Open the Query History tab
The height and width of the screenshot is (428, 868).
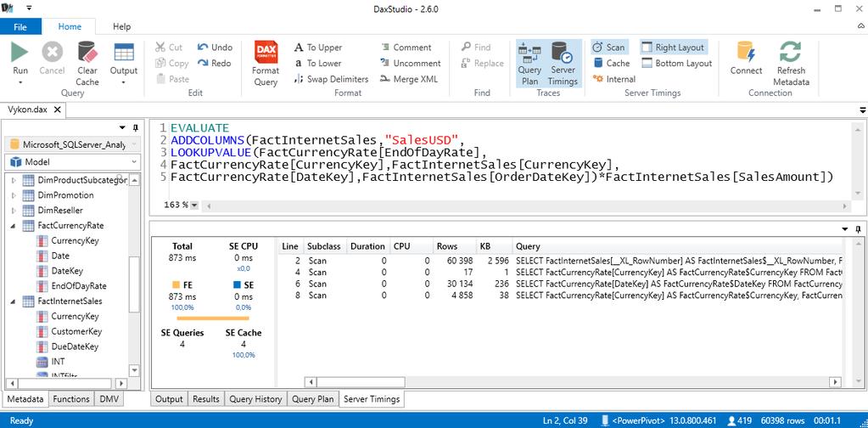pyautogui.click(x=255, y=398)
